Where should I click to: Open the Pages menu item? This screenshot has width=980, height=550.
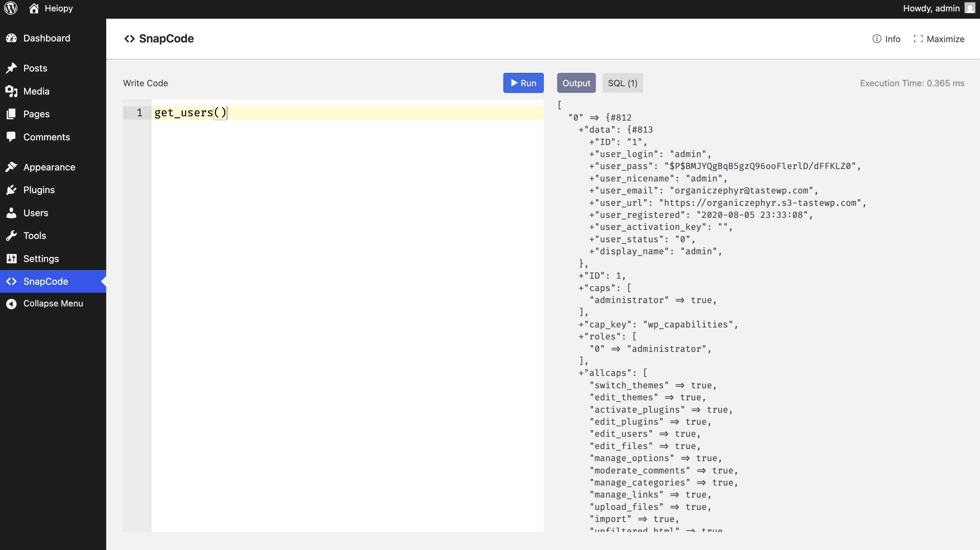coord(36,114)
